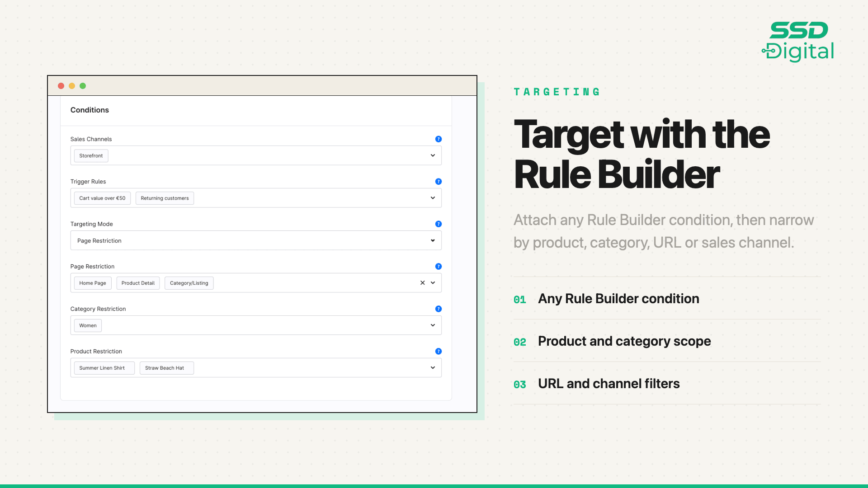Click the Targeting Mode label
868x488 pixels.
(x=92, y=224)
